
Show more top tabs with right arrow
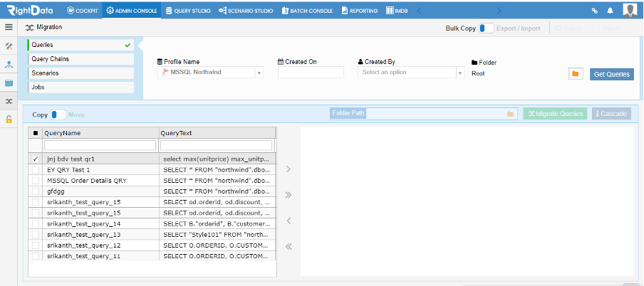click(499, 11)
